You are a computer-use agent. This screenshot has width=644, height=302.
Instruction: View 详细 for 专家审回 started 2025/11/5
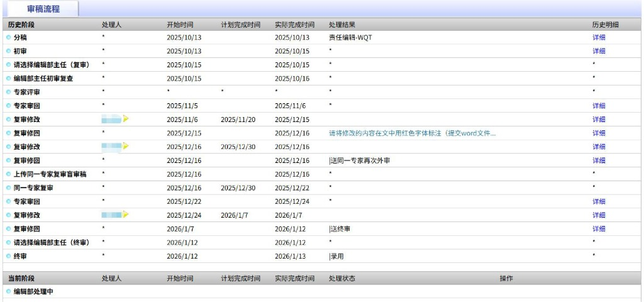pyautogui.click(x=598, y=106)
